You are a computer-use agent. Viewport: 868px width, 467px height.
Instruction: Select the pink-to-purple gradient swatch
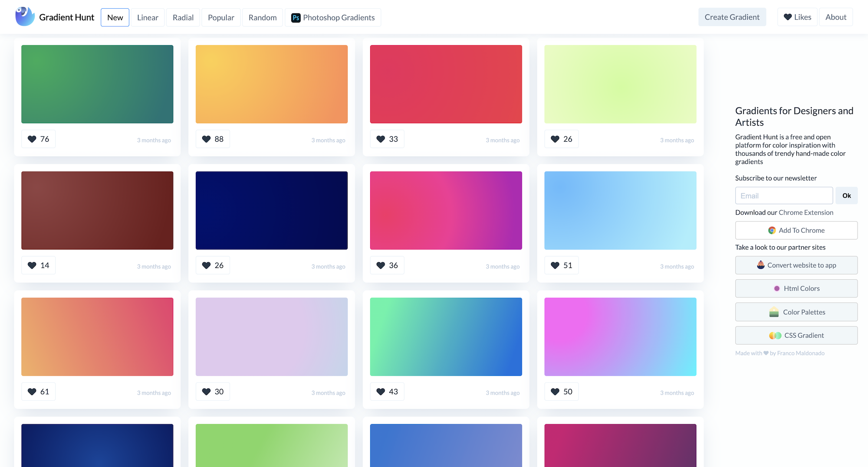446,210
